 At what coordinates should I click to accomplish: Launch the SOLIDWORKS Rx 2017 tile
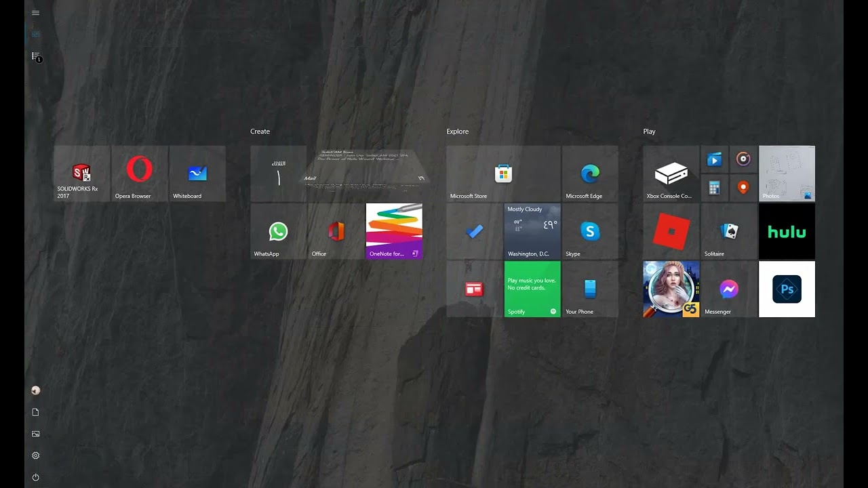(x=82, y=174)
